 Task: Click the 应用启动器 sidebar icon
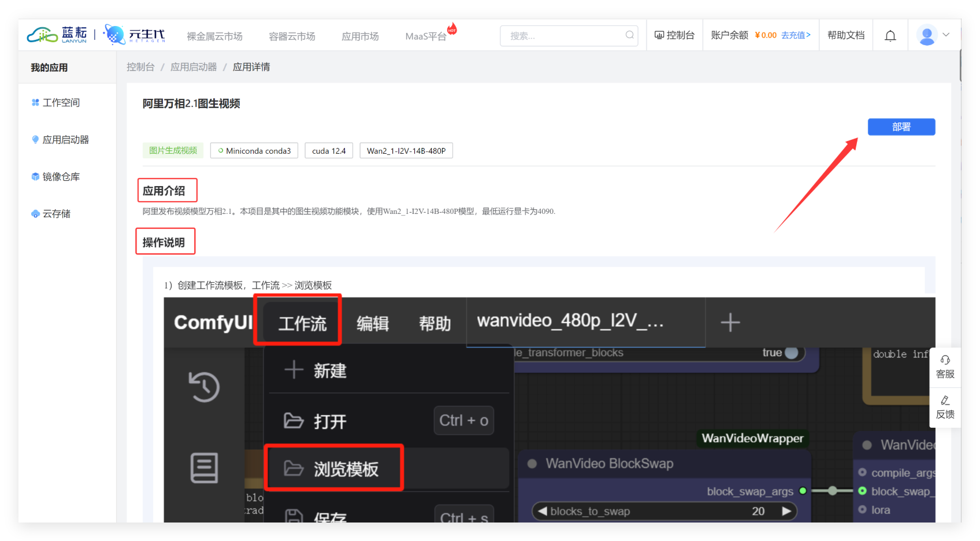[35, 139]
